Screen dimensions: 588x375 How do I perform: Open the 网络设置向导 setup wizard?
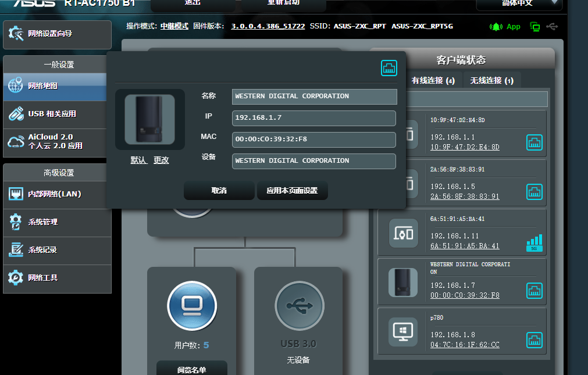57,34
